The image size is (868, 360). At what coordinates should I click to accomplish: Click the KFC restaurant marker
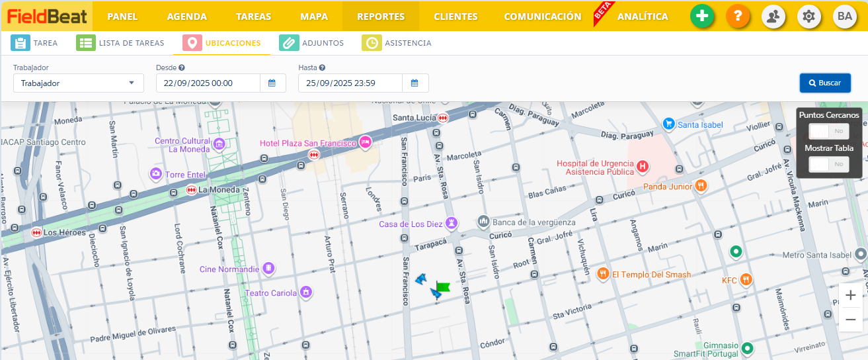coord(746,279)
